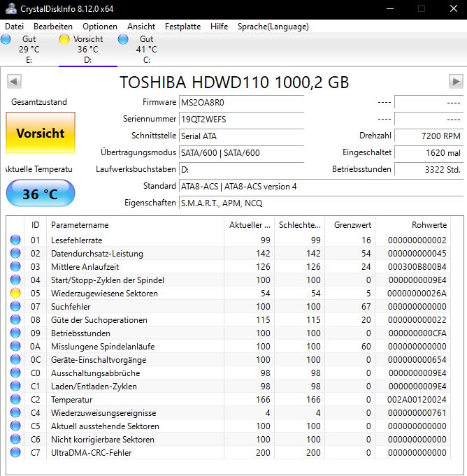Click the Seriennummer field 19QT2WEFS
Viewport: 467px width, 476px height.
(x=241, y=119)
